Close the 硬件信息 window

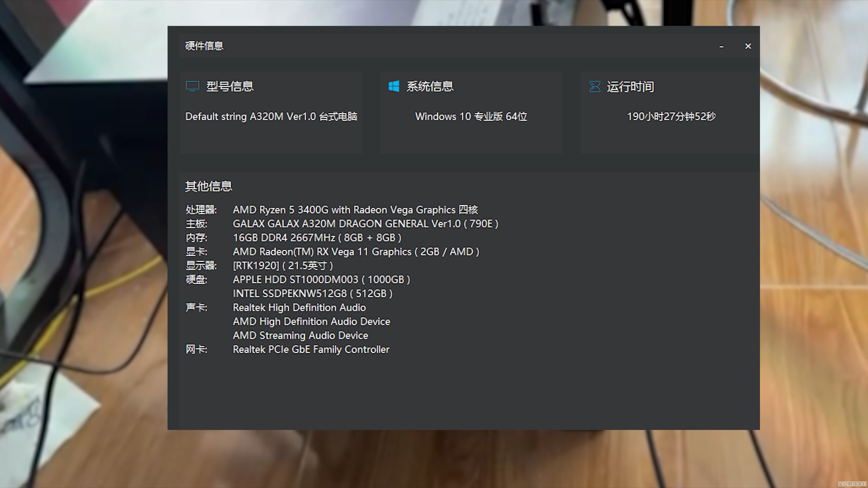click(748, 46)
